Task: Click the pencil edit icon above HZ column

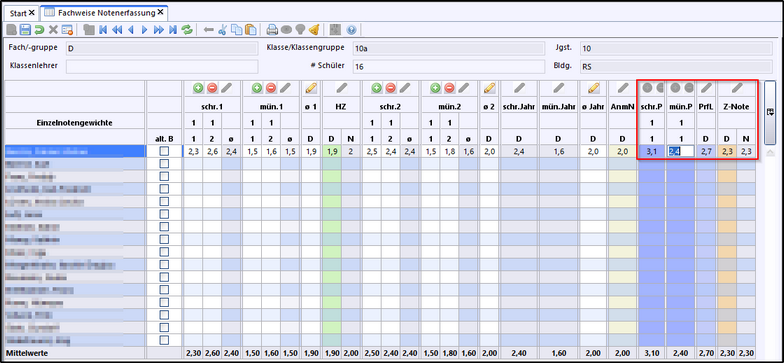Action: pyautogui.click(x=342, y=88)
